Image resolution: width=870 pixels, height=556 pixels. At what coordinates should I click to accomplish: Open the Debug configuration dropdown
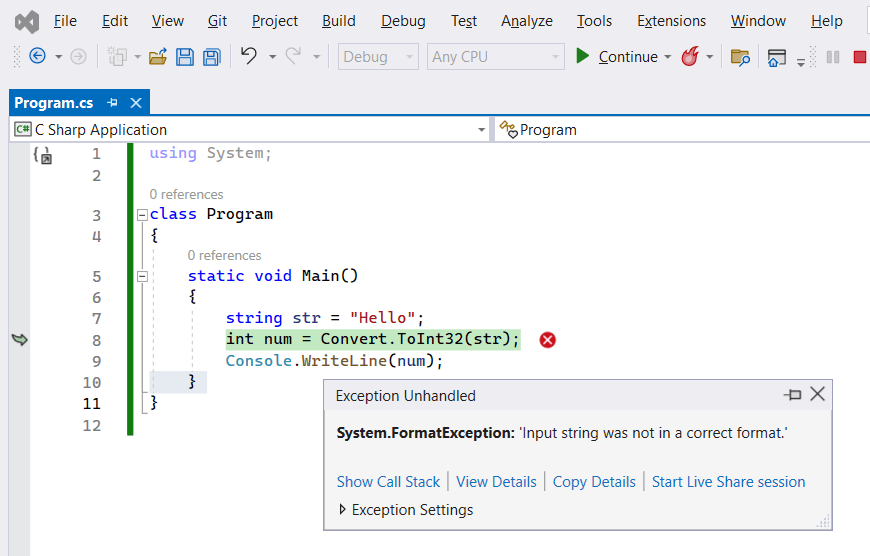(378, 57)
